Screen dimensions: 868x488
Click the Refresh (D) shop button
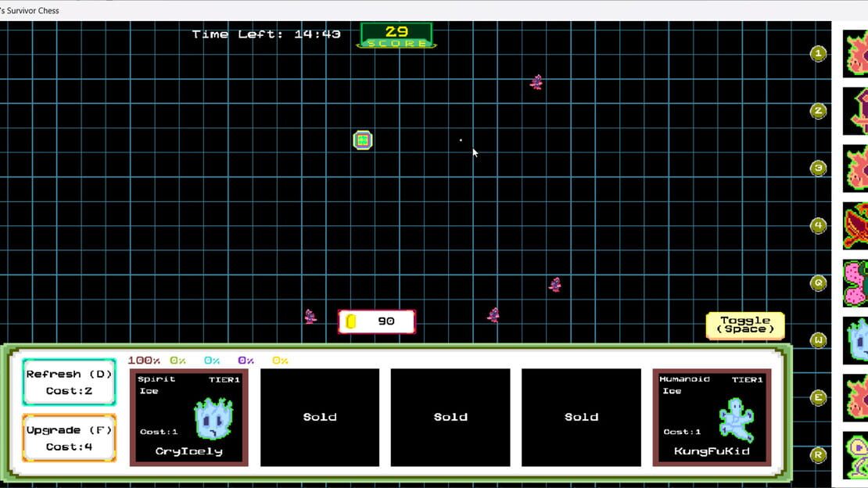tap(69, 382)
